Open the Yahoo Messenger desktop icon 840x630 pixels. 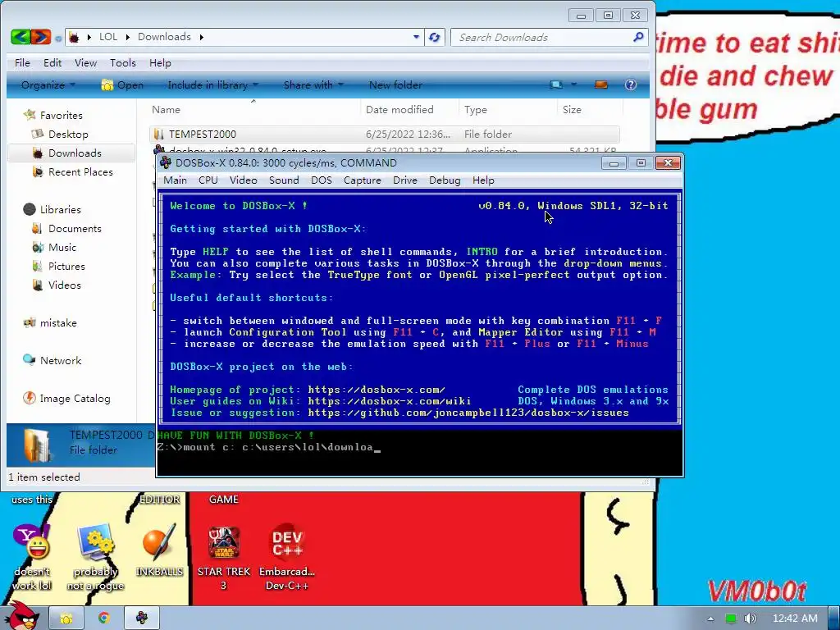[32, 557]
